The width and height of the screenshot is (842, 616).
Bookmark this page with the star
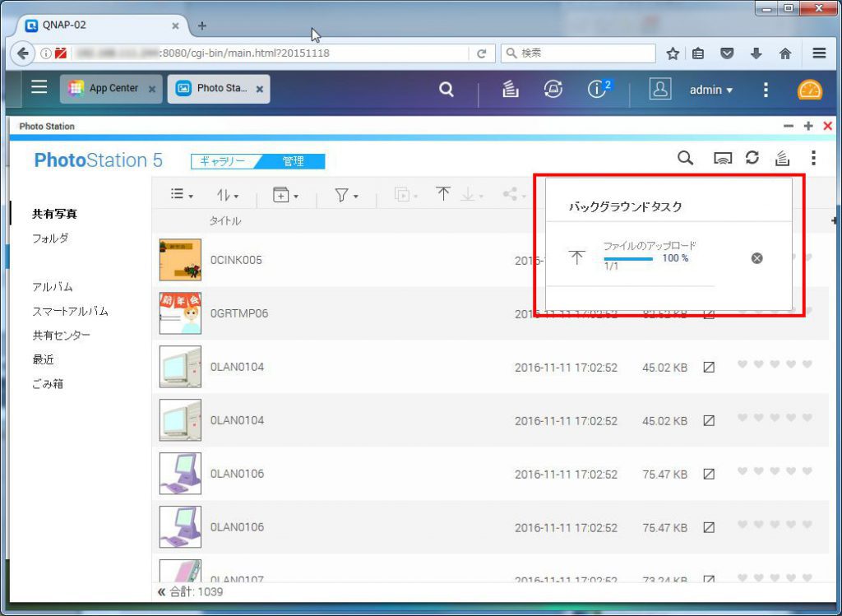point(673,53)
